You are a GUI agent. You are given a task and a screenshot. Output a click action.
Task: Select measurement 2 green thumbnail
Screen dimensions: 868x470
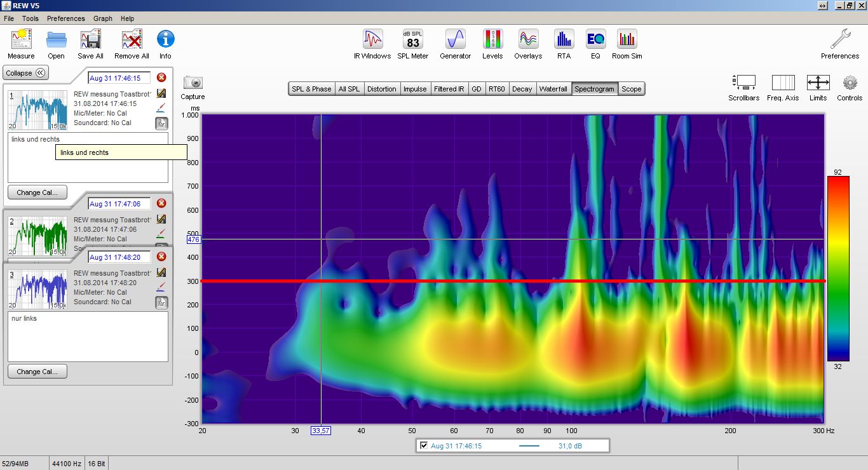[37, 235]
